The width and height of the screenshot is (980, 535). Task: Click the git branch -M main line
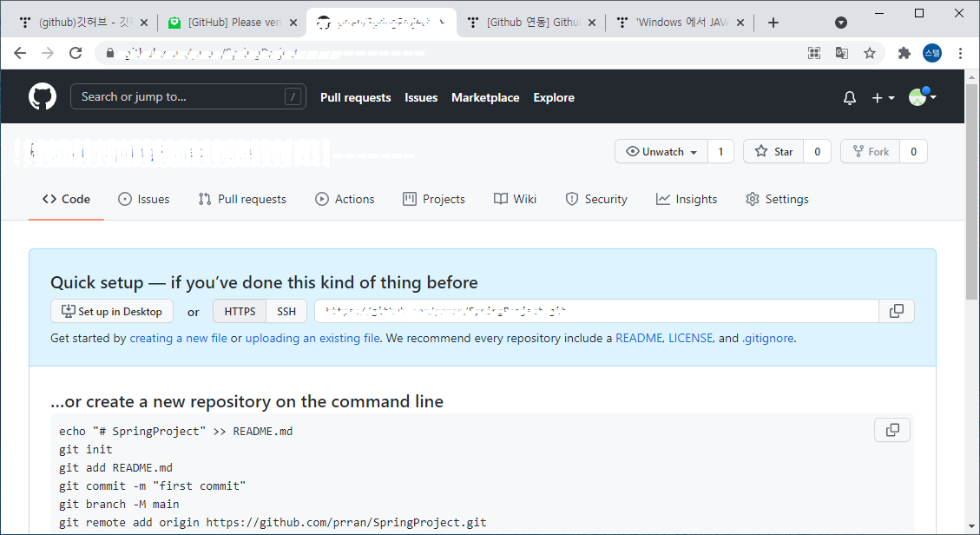(x=120, y=505)
